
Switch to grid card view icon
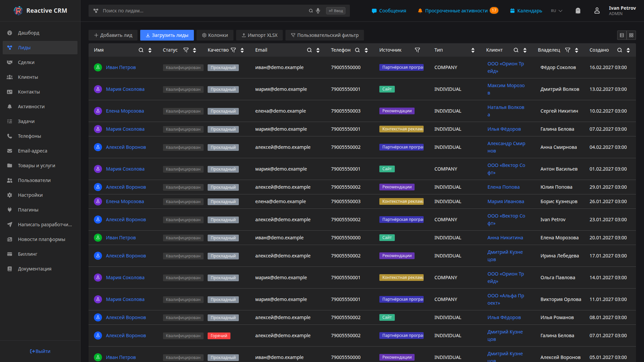[x=631, y=35]
